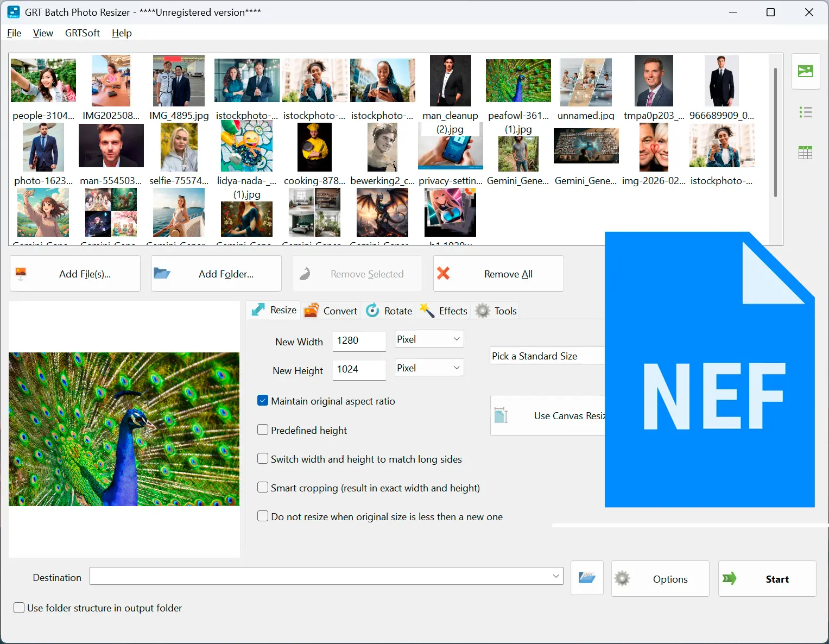This screenshot has width=829, height=644.
Task: Enable Switch width and height to match long sides
Action: pyautogui.click(x=263, y=459)
